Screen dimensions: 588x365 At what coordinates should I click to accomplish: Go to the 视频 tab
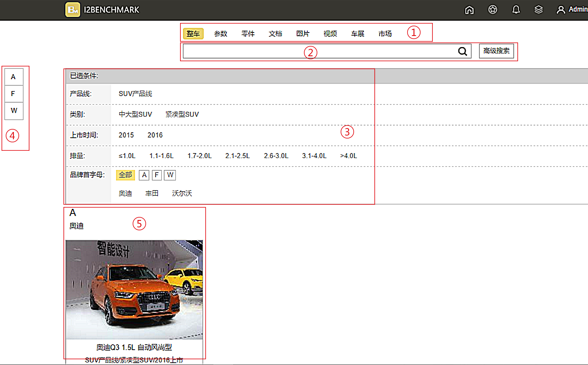330,34
